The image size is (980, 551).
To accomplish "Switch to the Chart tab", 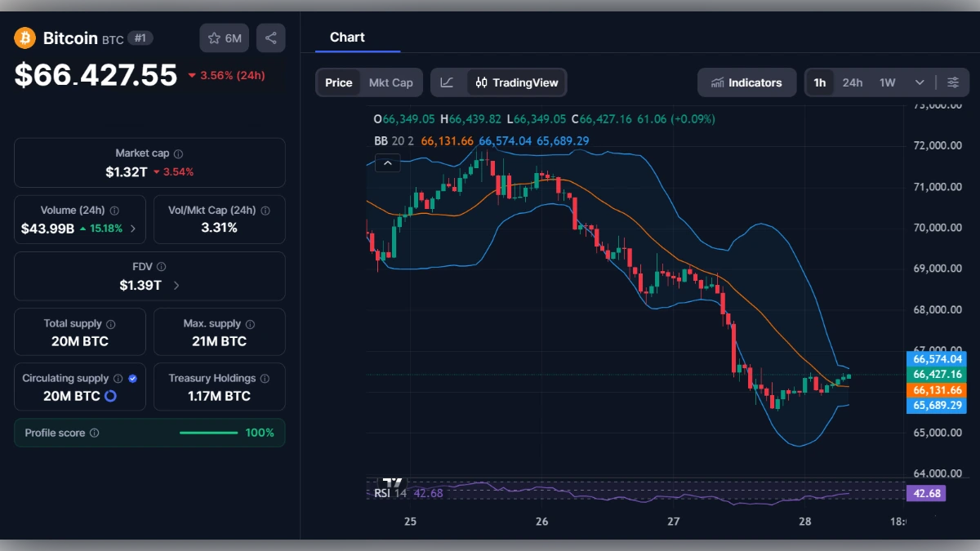I will (x=347, y=37).
